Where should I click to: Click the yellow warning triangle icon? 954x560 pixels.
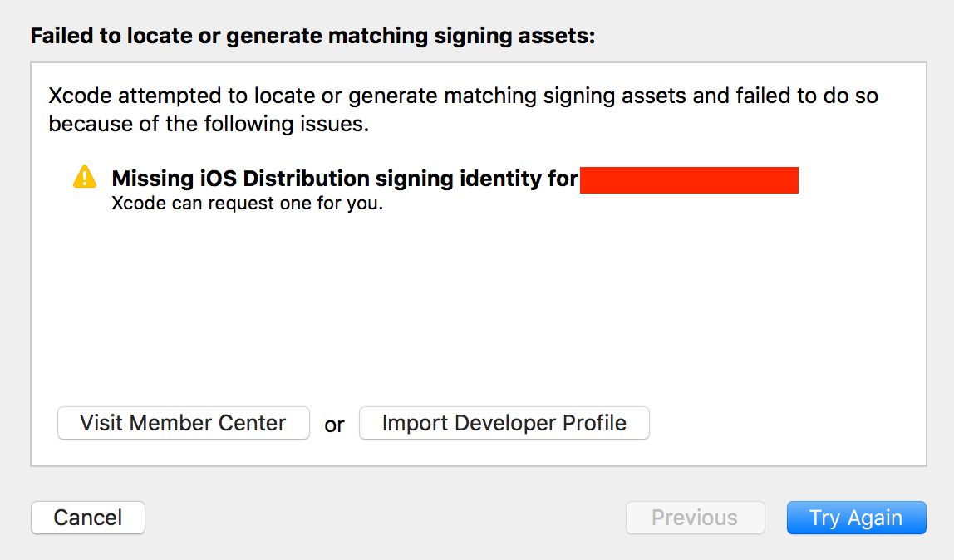click(85, 177)
